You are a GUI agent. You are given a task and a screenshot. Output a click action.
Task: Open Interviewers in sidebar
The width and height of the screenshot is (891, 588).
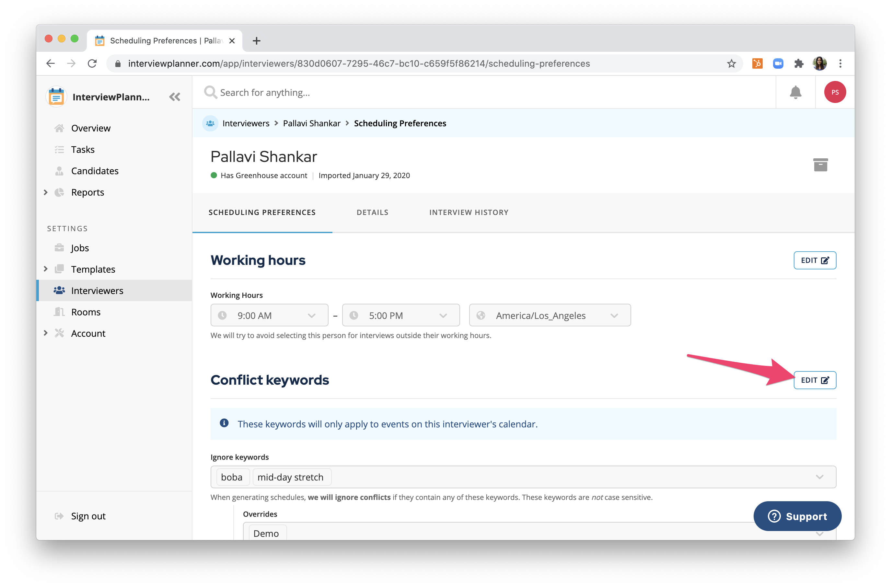[114, 290]
